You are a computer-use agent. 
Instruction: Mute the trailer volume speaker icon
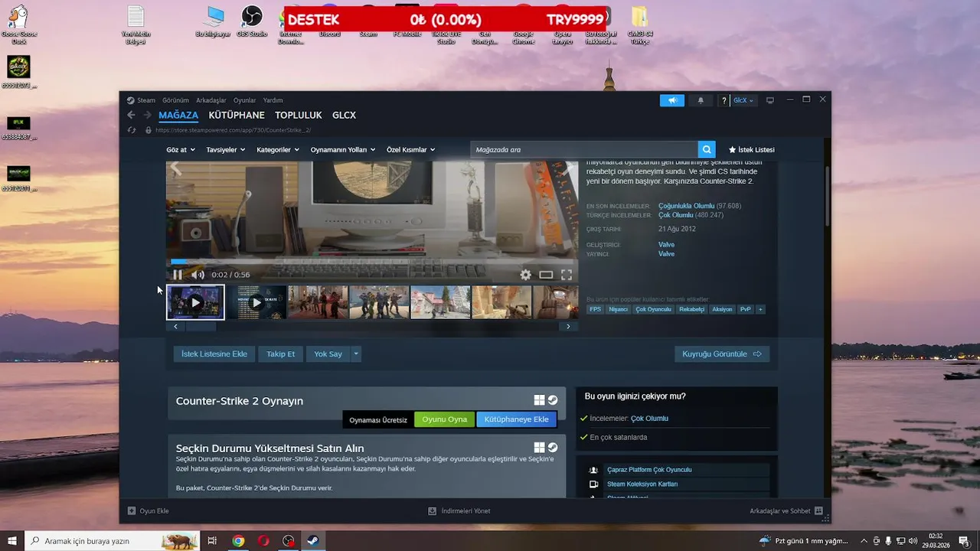[x=198, y=275]
